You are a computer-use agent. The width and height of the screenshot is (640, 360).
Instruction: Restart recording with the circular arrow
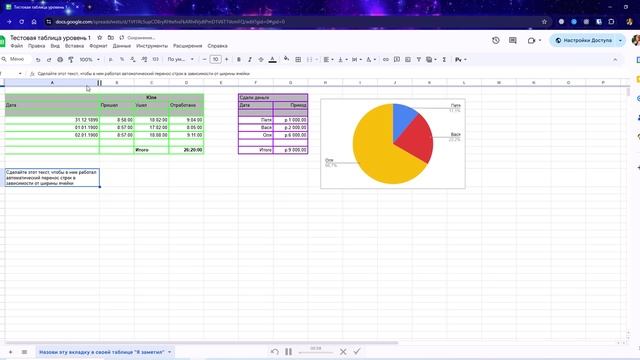point(275,351)
